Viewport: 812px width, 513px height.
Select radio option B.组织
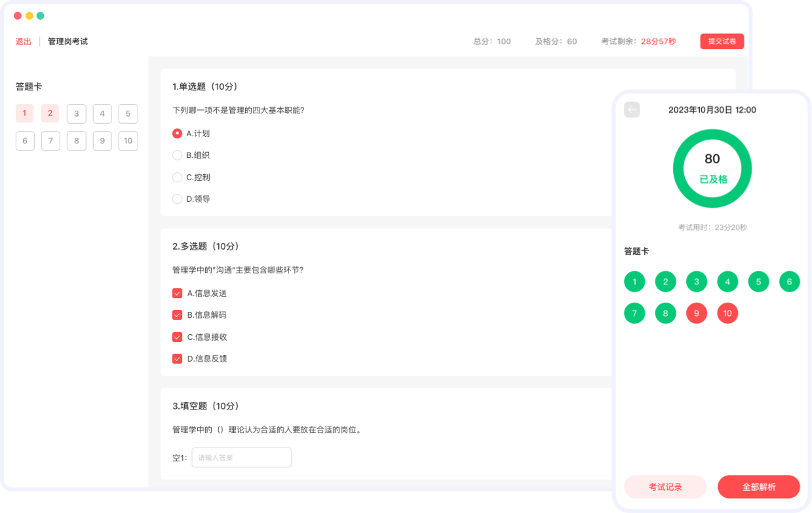177,155
